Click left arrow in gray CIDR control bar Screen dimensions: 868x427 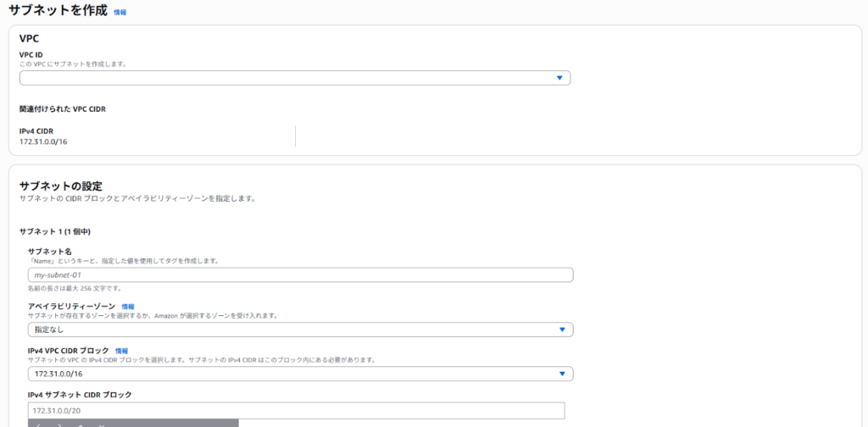point(38,424)
